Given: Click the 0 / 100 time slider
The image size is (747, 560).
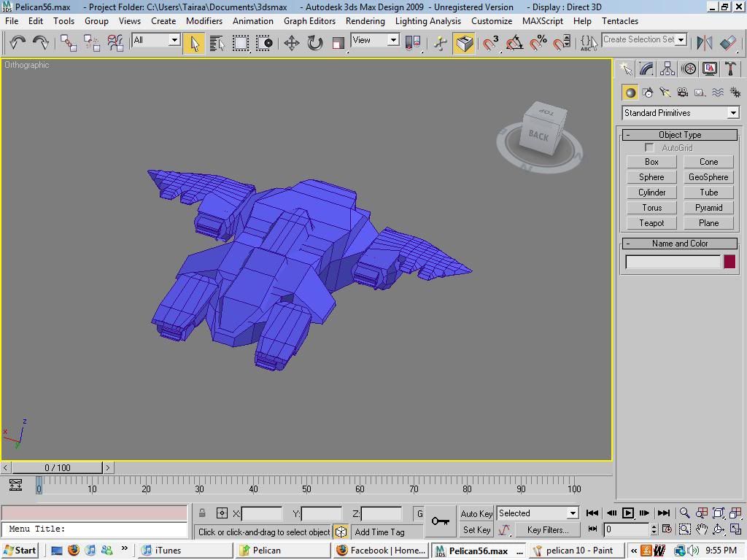Looking at the screenshot, I should [57, 467].
